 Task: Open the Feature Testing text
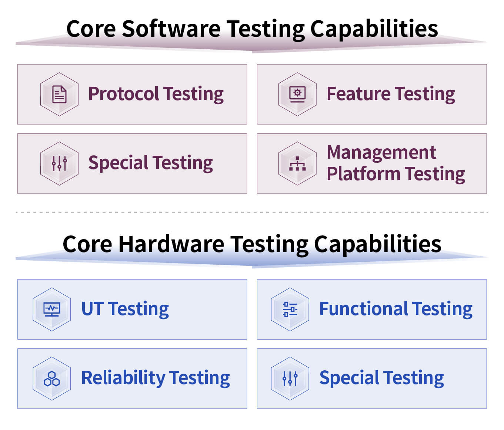(x=391, y=94)
